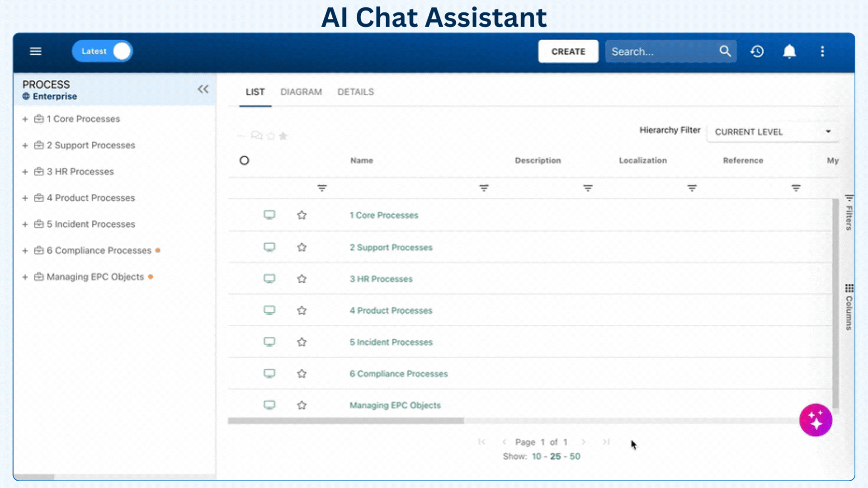Toggle the Latest version switch

(103, 52)
